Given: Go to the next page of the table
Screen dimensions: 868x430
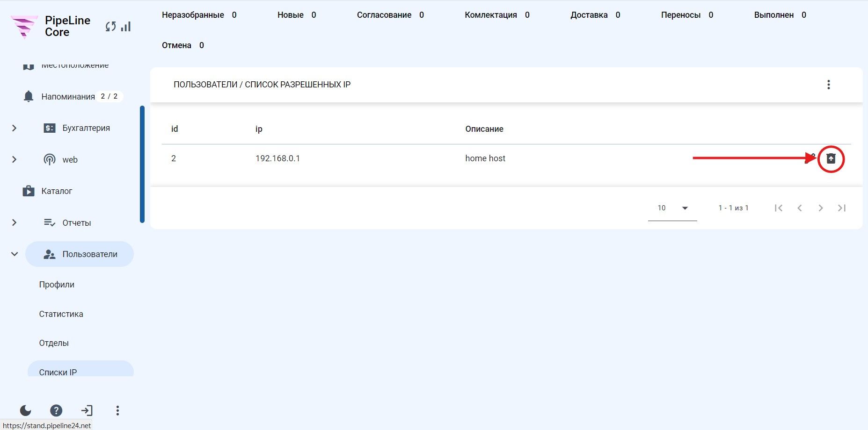Looking at the screenshot, I should 821,208.
